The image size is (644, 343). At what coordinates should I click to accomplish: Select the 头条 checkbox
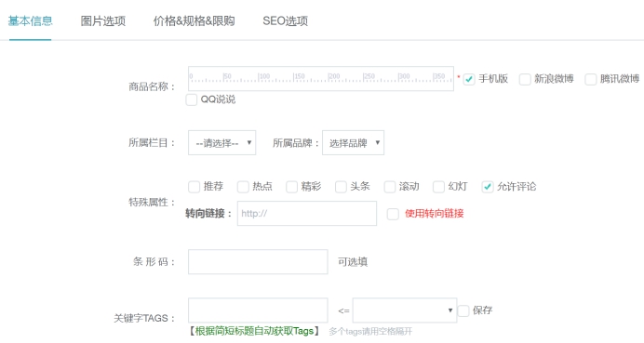pyautogui.click(x=341, y=187)
